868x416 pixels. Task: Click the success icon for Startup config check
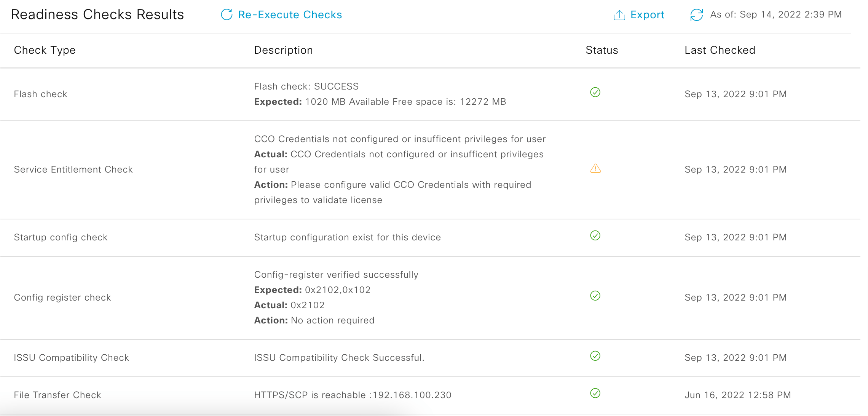(x=595, y=235)
